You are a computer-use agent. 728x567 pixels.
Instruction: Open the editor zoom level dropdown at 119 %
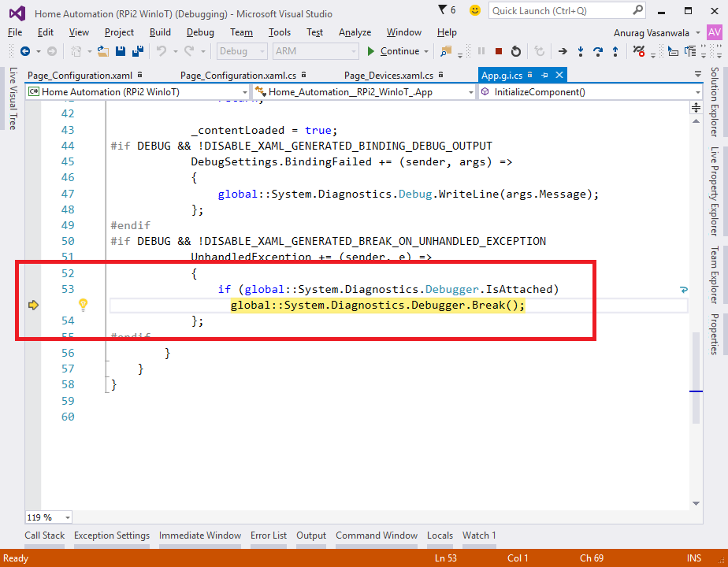[66, 517]
